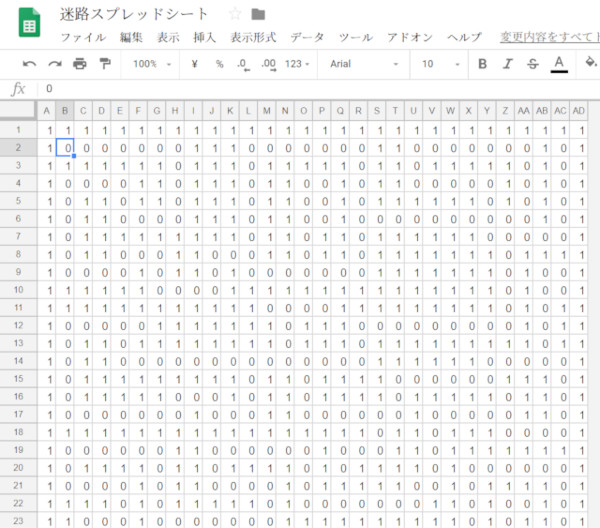Screen dimensions: 600x528
Task: Toggle bold formatting
Action: pyautogui.click(x=483, y=64)
